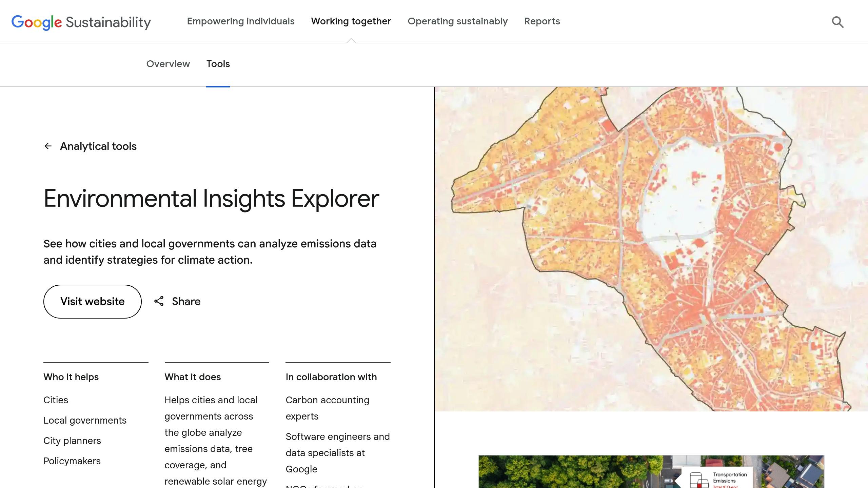Click the Google Sustainability logo icon

coord(81,21)
